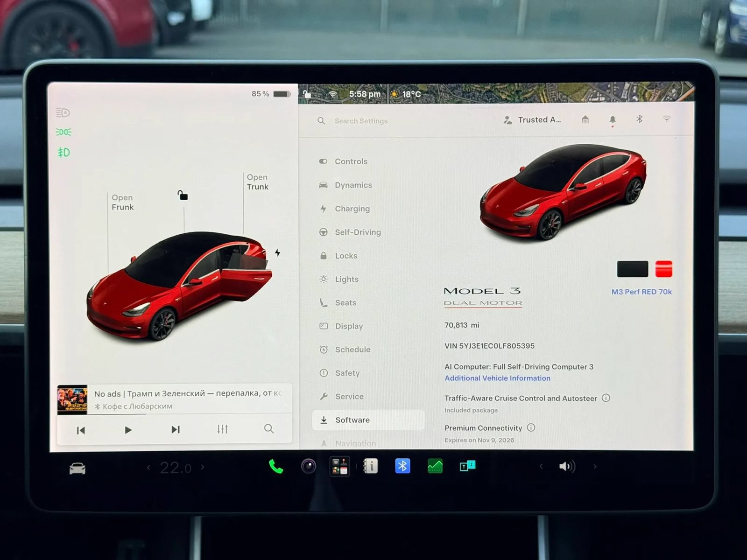The width and height of the screenshot is (747, 560).
Task: Open the Bluetooth app in bottom bar
Action: click(x=402, y=466)
